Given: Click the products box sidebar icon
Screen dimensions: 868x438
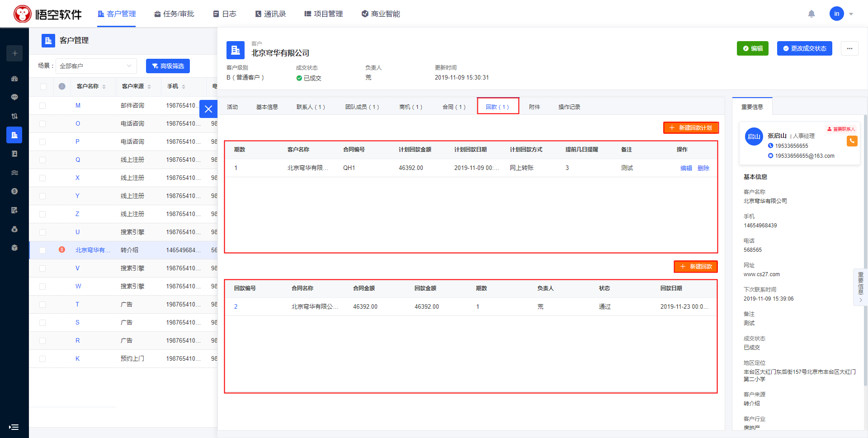Looking at the screenshot, I should (14, 248).
